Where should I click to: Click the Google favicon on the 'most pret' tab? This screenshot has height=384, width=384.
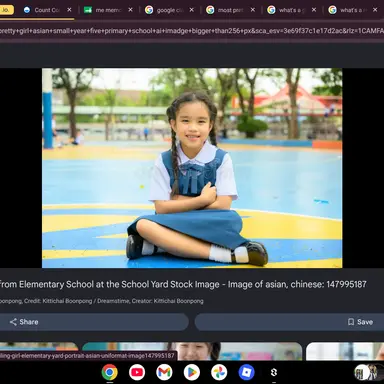210,10
